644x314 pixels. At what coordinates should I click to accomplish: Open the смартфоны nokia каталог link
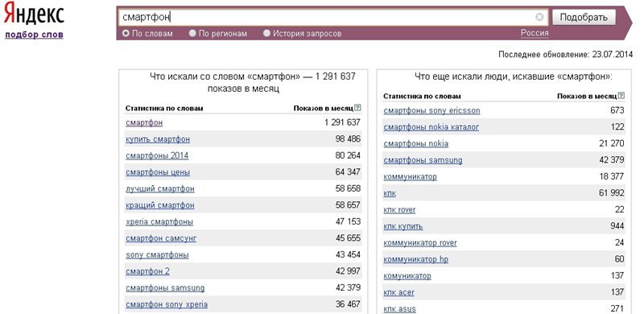click(431, 127)
